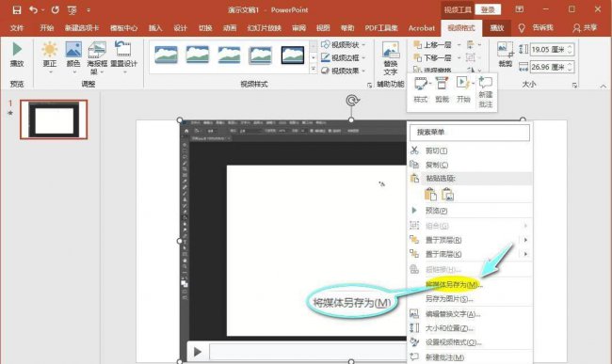Expand the Send Backward (下移一层) dropdown arrow
This screenshot has height=364, width=612.
459,57
